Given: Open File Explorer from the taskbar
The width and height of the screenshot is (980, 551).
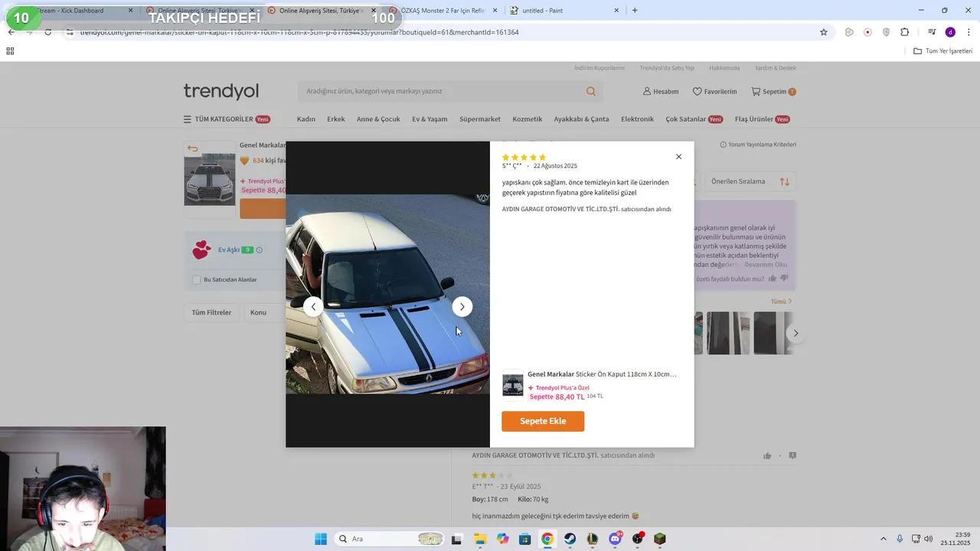Looking at the screenshot, I should pyautogui.click(x=480, y=539).
